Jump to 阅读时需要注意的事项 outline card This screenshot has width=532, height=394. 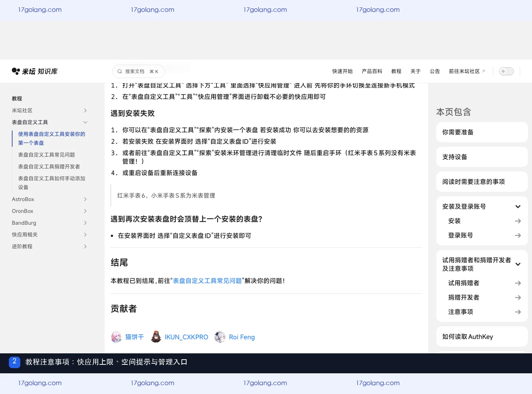coord(482,182)
